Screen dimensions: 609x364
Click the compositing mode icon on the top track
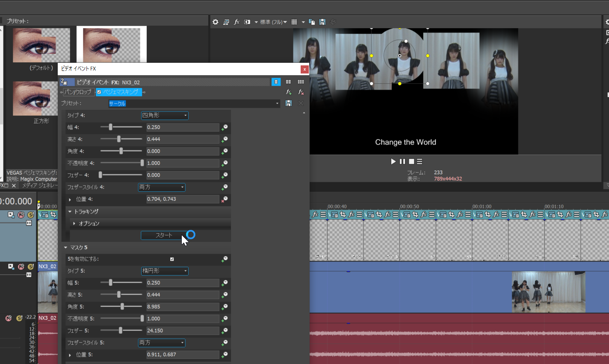[11, 215]
